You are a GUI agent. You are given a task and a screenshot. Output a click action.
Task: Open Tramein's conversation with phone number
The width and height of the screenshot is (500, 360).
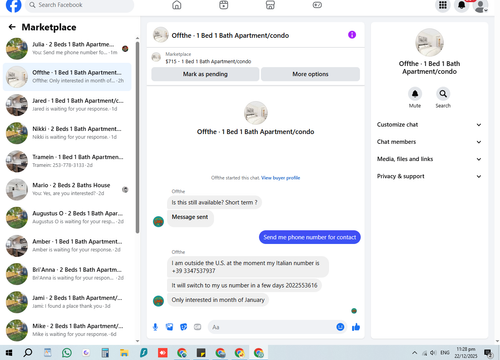click(x=67, y=161)
